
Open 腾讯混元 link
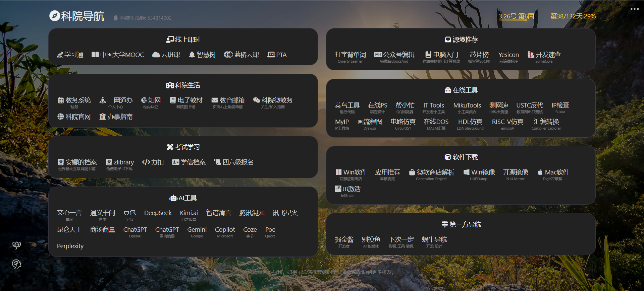tap(252, 213)
